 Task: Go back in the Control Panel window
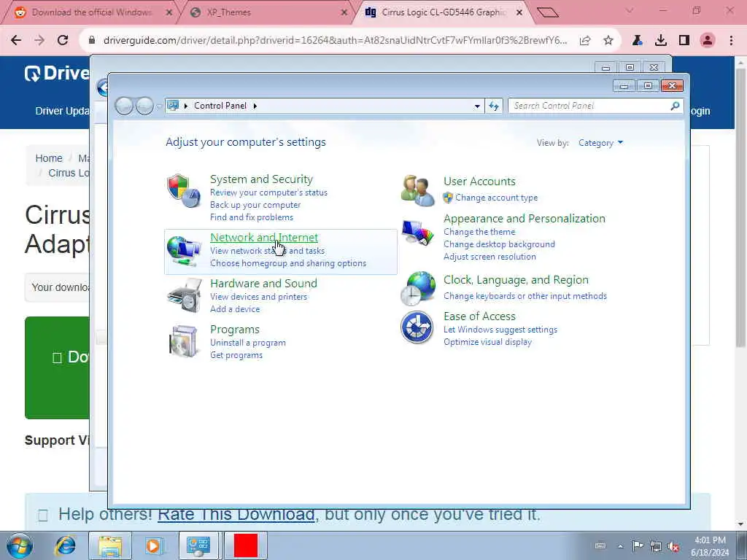click(x=124, y=106)
